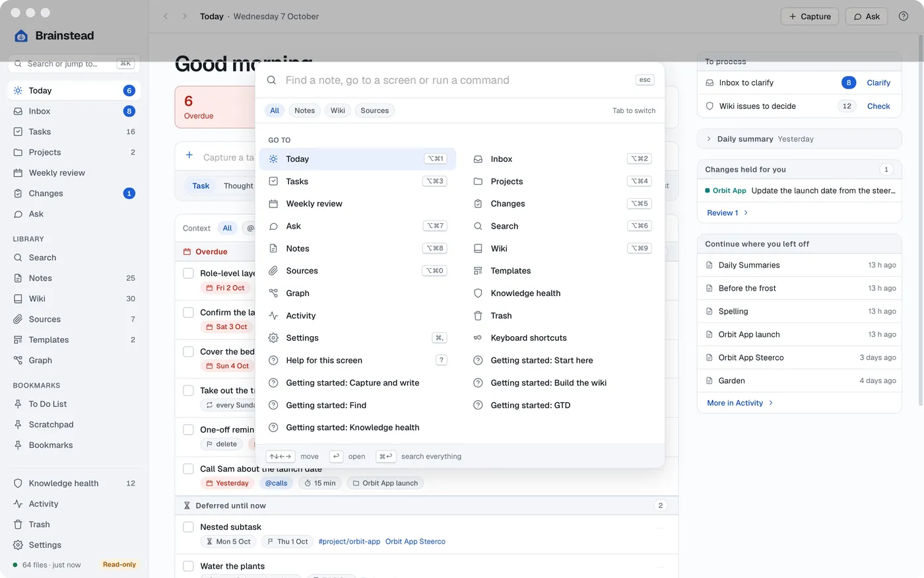Image resolution: width=924 pixels, height=578 pixels.
Task: Select the All filter in the palette
Action: coord(275,111)
